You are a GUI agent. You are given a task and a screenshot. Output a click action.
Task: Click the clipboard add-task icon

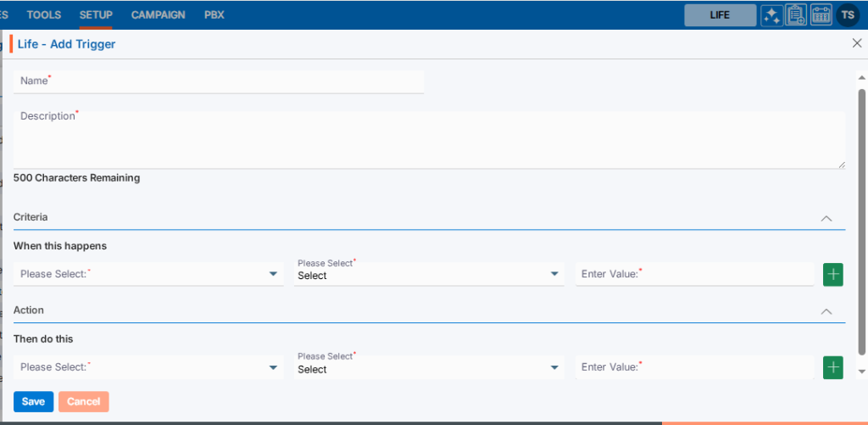pos(796,15)
